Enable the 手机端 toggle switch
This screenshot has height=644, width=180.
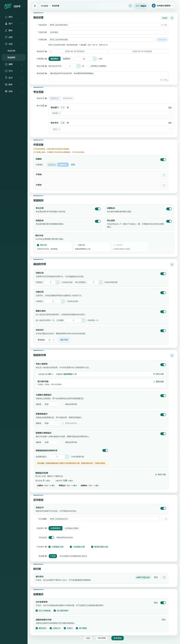point(163,175)
